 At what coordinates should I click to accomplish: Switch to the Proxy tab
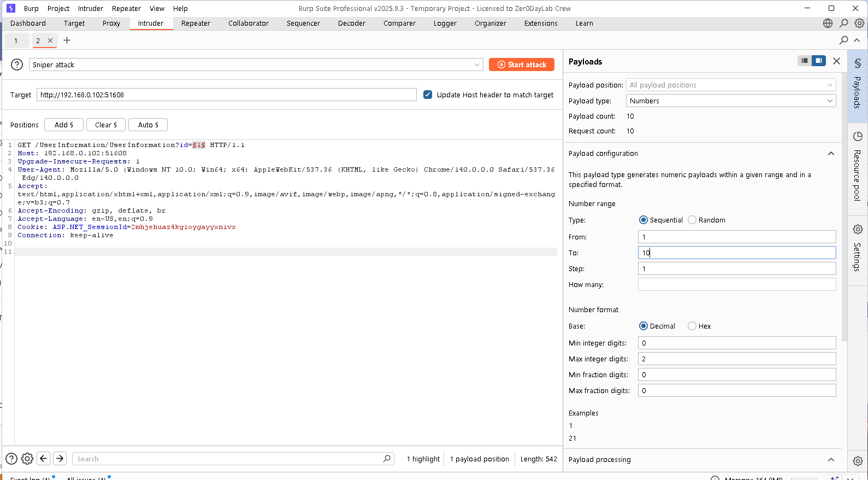111,23
